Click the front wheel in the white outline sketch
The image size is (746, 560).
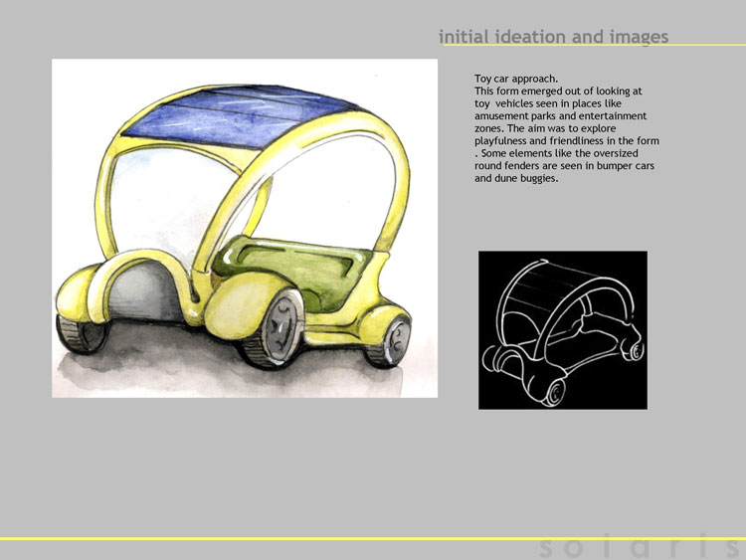coord(554,393)
